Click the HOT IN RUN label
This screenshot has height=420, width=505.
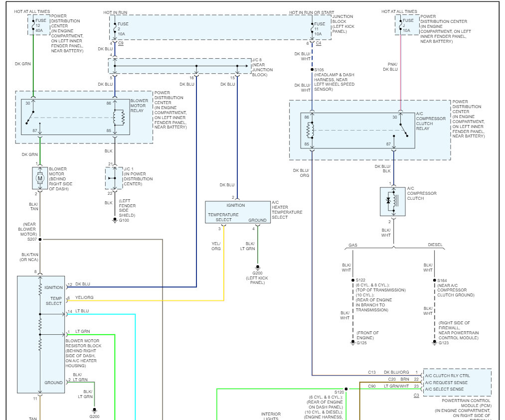pos(115,12)
